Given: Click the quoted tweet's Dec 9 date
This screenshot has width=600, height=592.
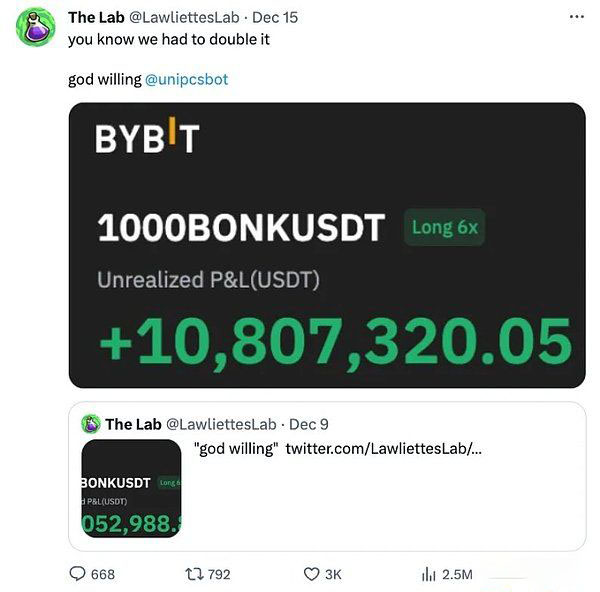Looking at the screenshot, I should [308, 424].
